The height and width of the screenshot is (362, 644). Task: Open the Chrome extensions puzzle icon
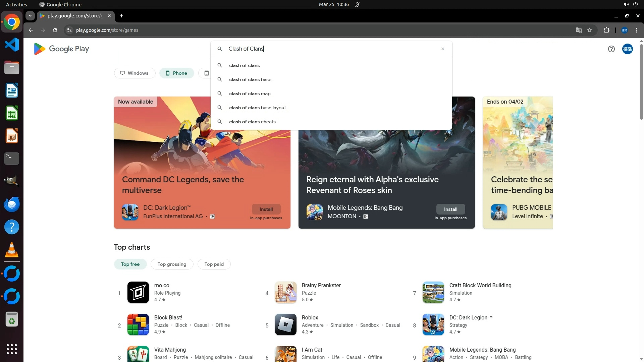606,30
